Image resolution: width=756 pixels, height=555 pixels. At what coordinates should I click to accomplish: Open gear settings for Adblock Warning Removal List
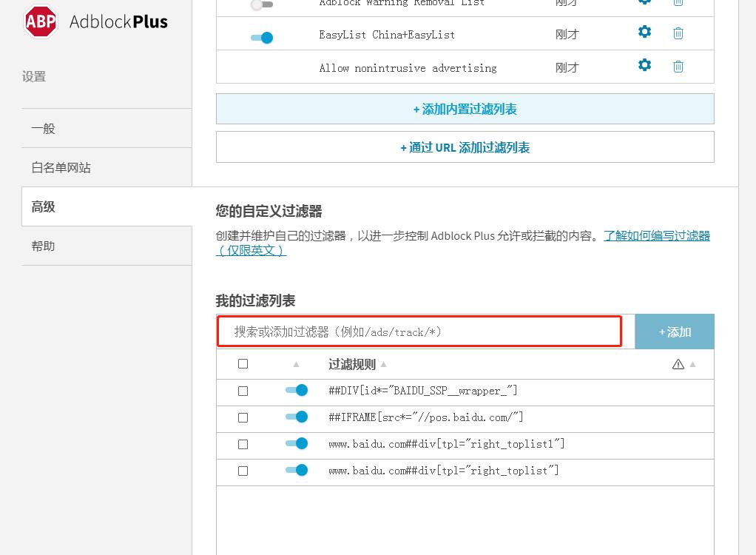tap(644, 2)
